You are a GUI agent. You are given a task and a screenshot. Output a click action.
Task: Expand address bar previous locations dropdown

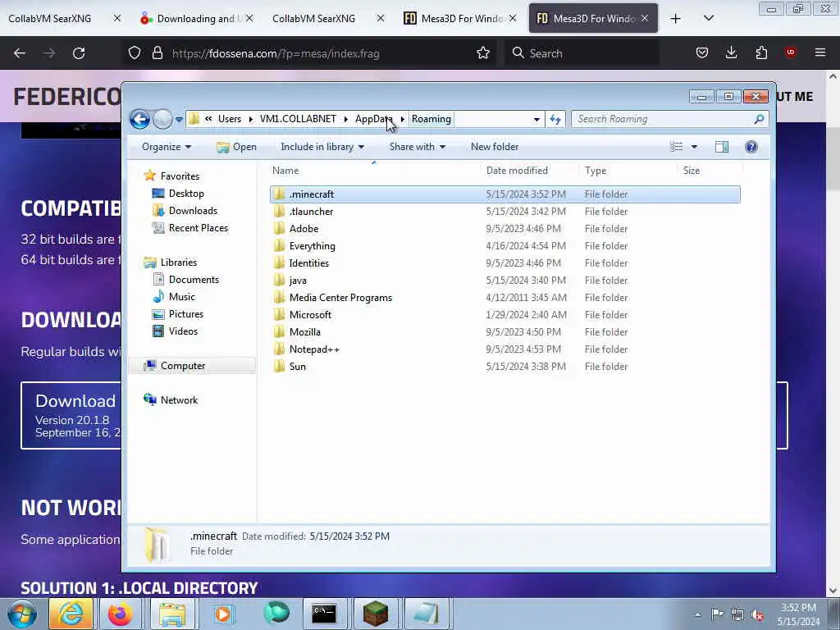click(x=536, y=120)
